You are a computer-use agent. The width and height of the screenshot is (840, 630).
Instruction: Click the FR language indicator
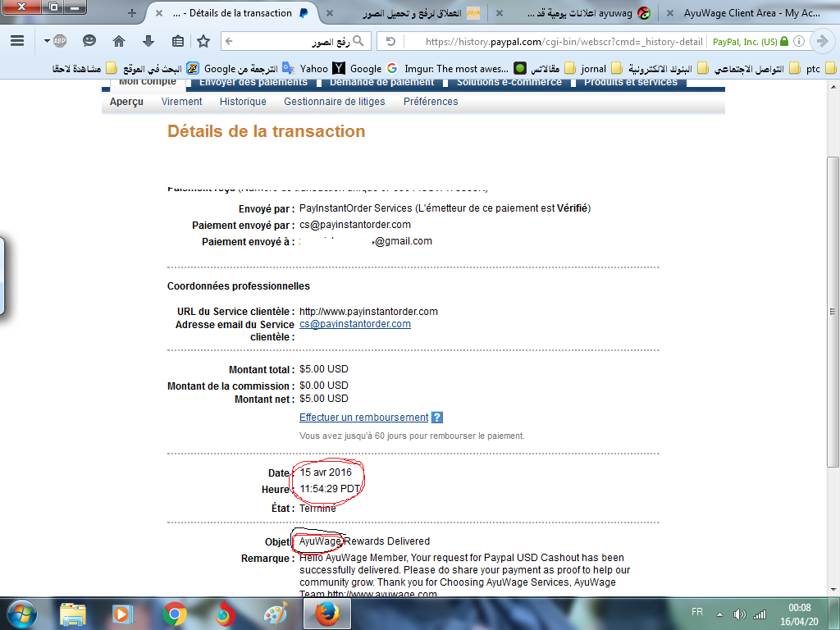click(697, 612)
